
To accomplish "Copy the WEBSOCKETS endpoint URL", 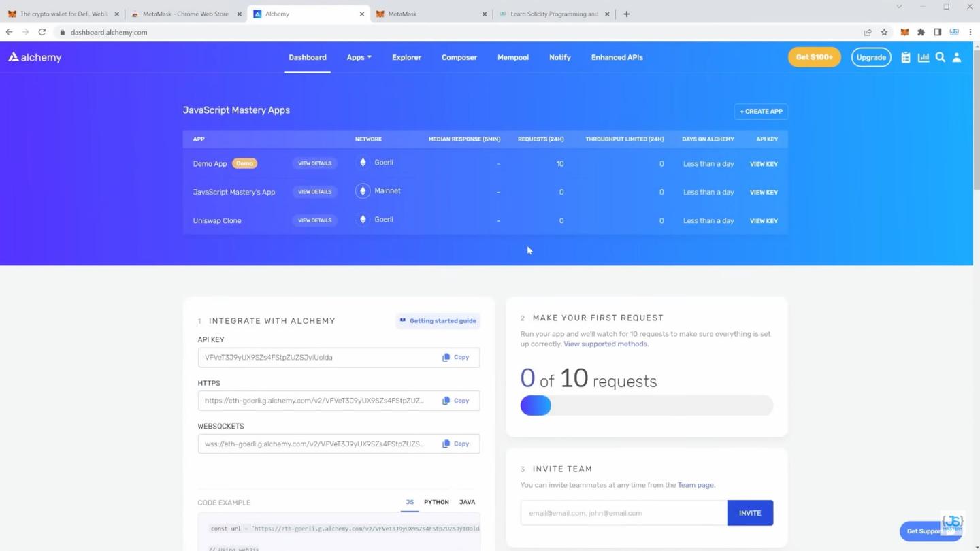I will pos(456,444).
